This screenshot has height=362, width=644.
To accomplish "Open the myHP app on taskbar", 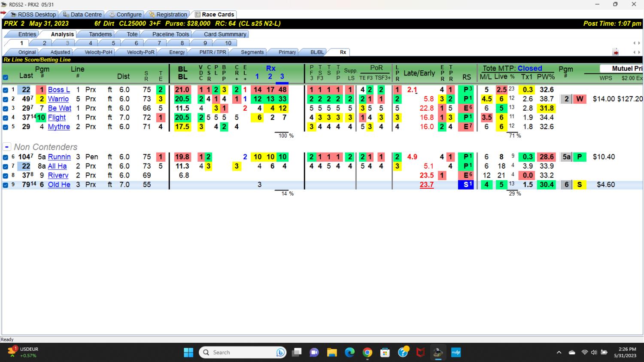I will (456, 353).
